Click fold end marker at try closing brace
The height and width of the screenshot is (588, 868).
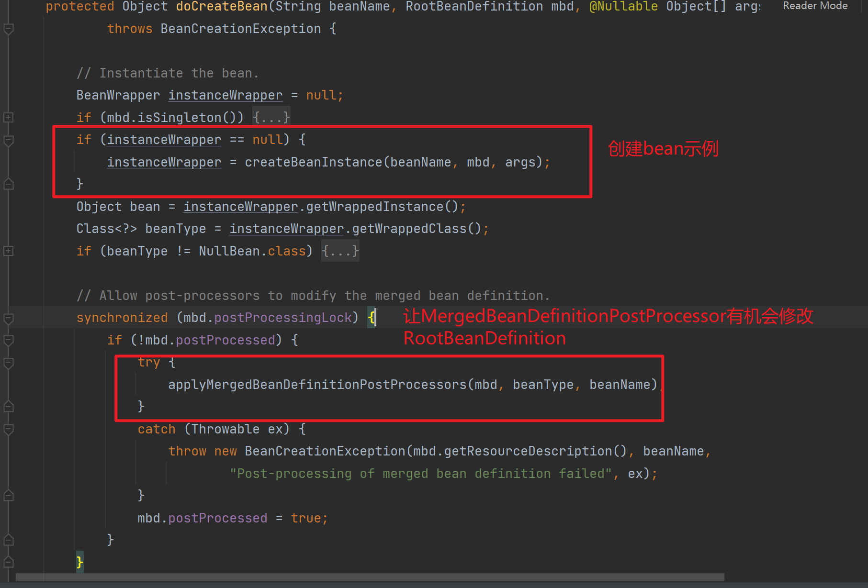coord(8,407)
